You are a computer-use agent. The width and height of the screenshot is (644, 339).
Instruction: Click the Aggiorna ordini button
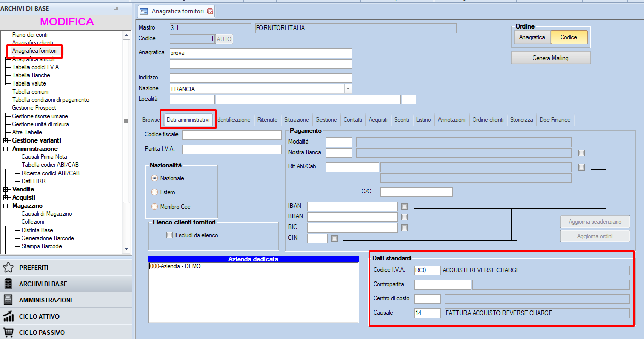[595, 236]
